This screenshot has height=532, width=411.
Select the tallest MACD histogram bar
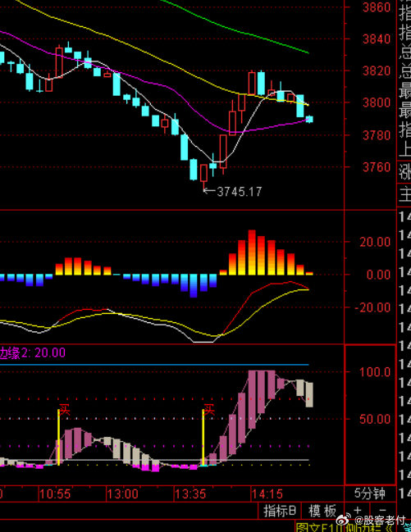252,252
